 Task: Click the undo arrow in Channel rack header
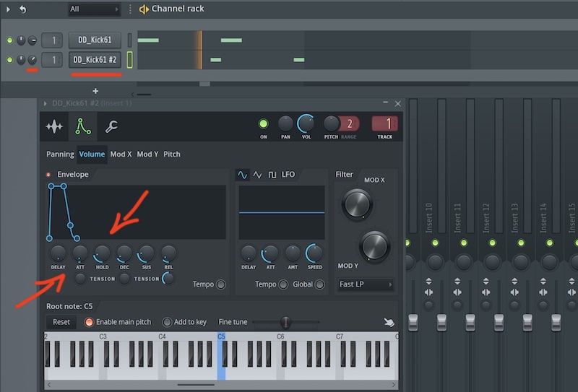22,9
